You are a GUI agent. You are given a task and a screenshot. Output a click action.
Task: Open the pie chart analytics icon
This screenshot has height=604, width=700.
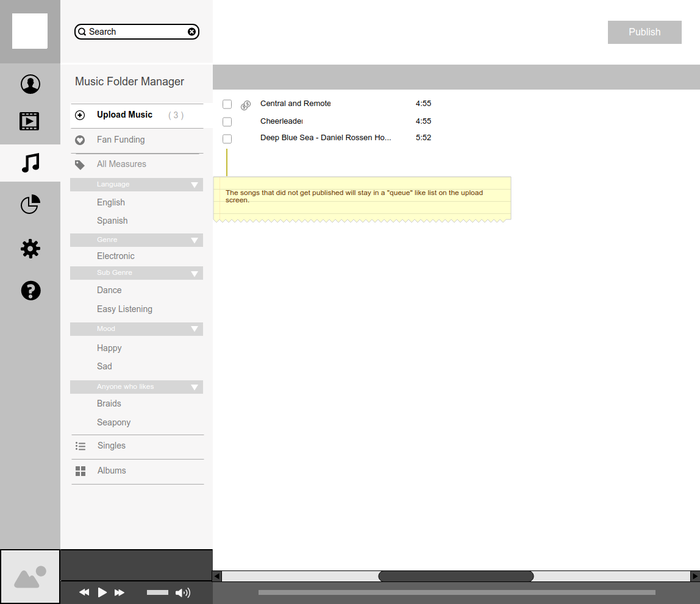[30, 204]
